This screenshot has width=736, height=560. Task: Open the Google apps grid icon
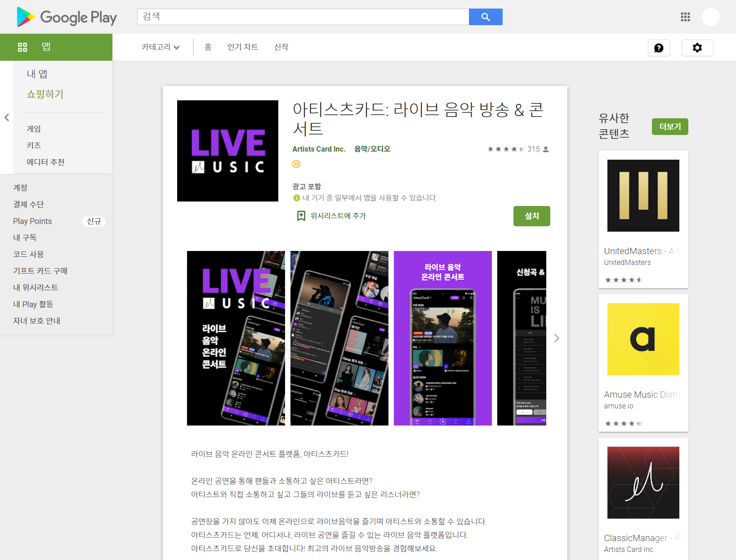click(x=685, y=17)
